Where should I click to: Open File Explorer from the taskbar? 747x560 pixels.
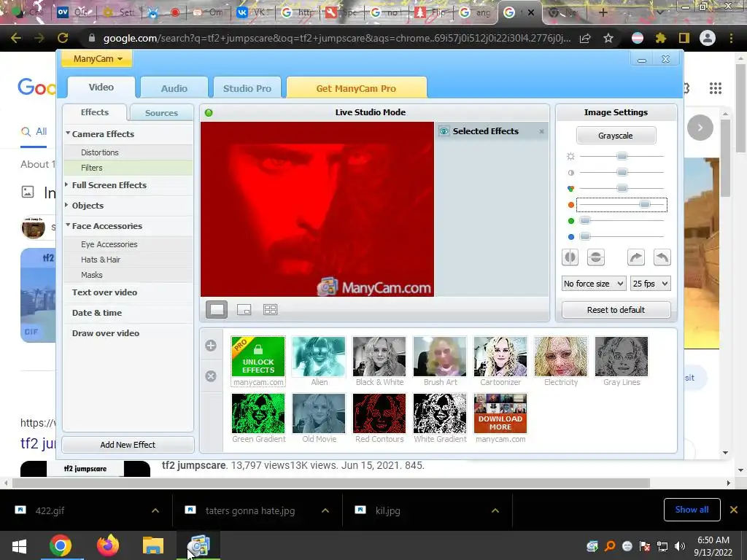(x=153, y=545)
